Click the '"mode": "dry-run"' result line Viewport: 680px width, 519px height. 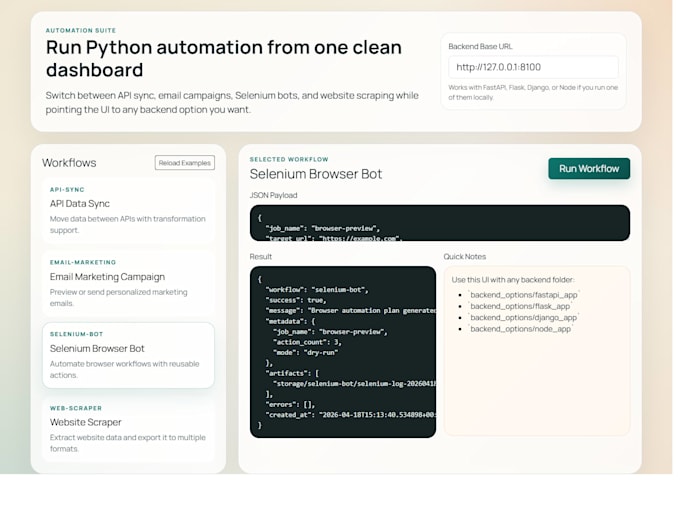point(305,353)
